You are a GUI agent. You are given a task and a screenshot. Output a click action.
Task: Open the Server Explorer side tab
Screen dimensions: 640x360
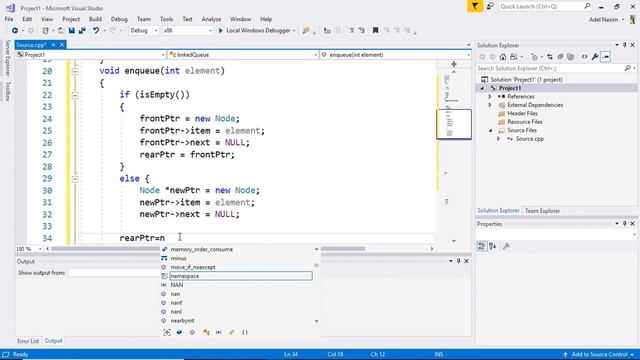coord(7,58)
